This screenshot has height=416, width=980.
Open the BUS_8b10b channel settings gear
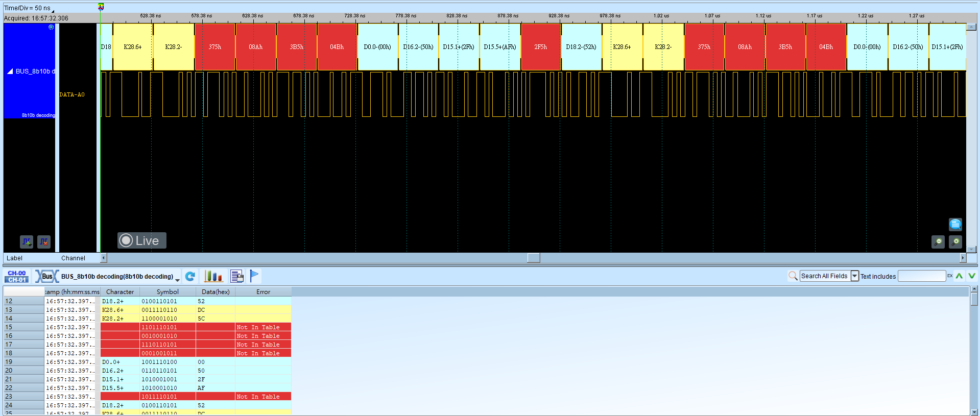(51, 27)
